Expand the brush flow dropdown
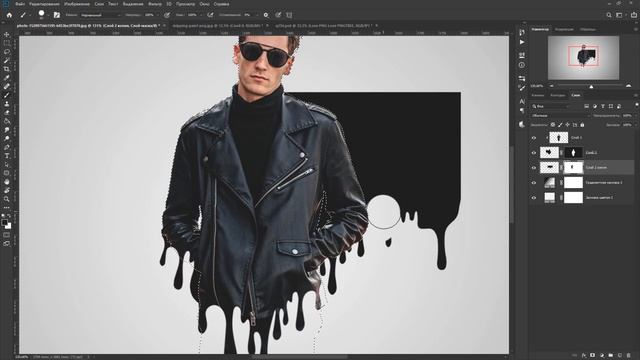 tap(200, 15)
